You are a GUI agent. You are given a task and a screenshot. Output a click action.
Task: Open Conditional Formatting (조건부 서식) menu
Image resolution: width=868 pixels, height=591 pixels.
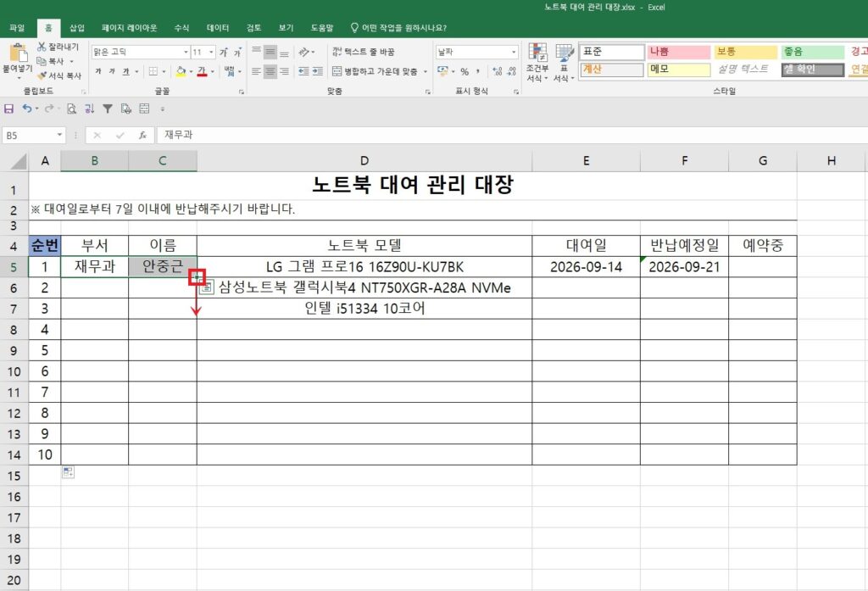pyautogui.click(x=537, y=62)
